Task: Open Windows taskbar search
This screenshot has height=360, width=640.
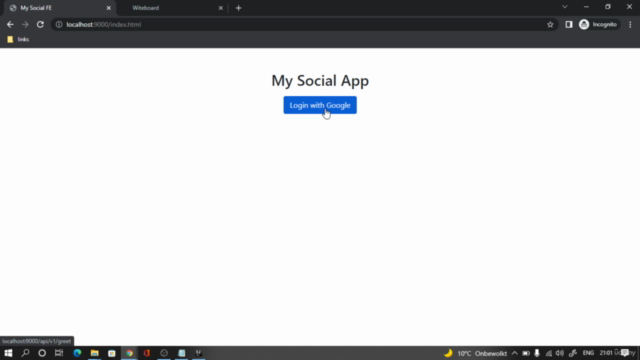Action: tap(25, 353)
